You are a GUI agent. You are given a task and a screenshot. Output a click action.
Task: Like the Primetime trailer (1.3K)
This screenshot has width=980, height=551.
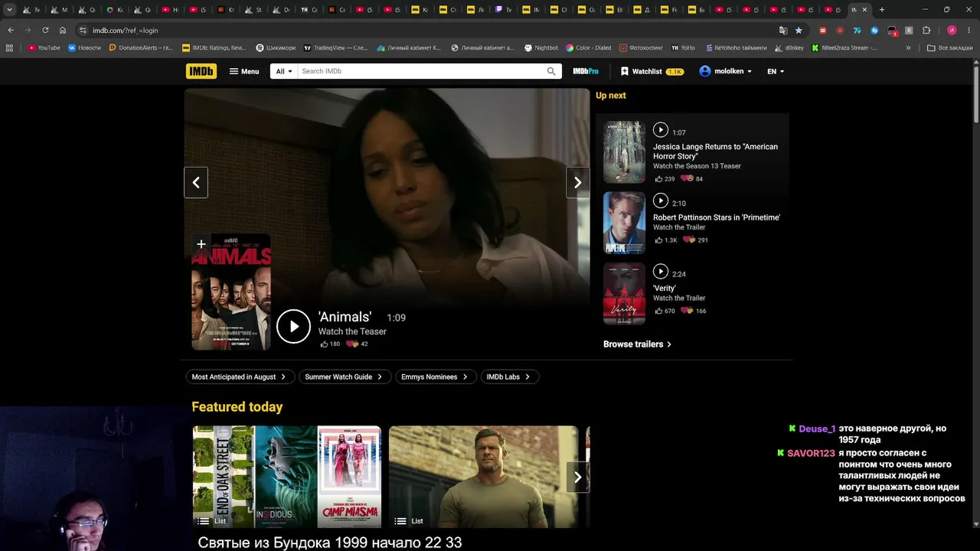(x=666, y=240)
